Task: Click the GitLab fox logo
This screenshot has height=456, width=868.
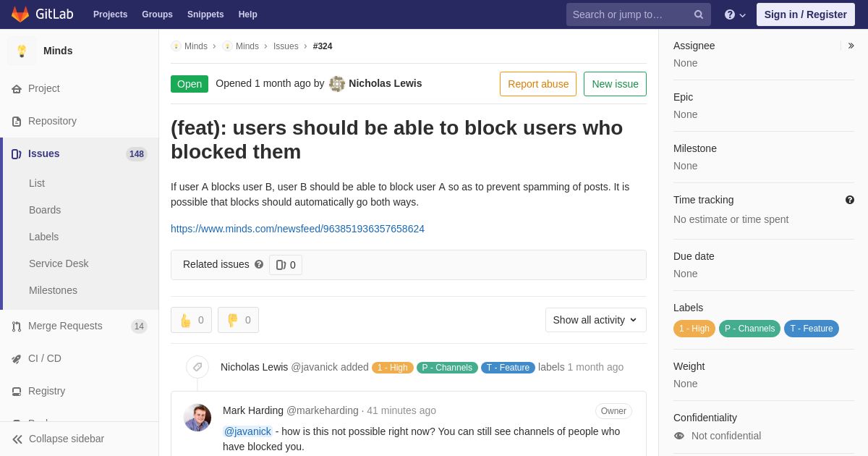Action: click(20, 14)
